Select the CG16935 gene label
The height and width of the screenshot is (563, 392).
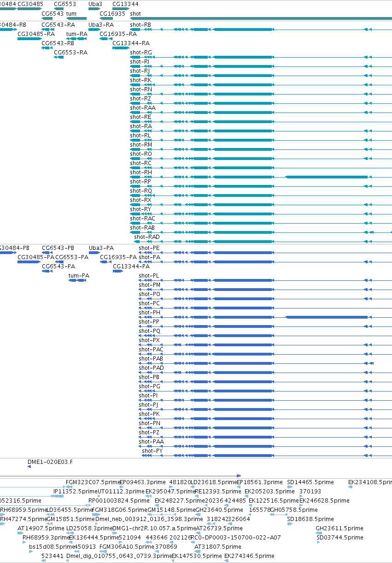[x=112, y=14]
